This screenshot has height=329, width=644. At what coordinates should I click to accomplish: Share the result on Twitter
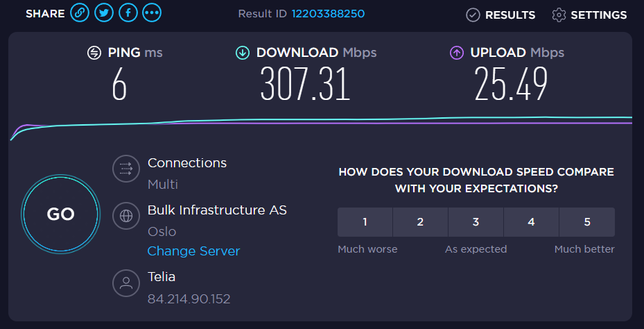[x=104, y=13]
